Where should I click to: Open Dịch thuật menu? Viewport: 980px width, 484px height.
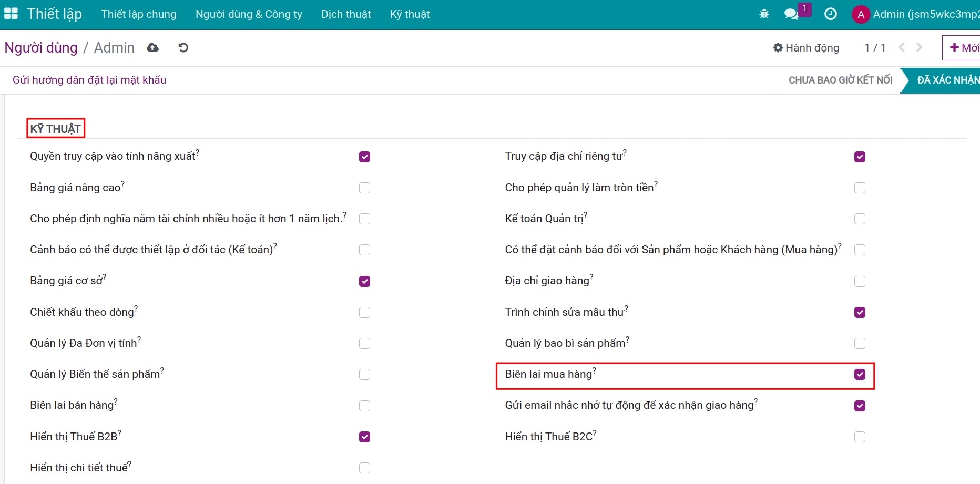pyautogui.click(x=346, y=14)
